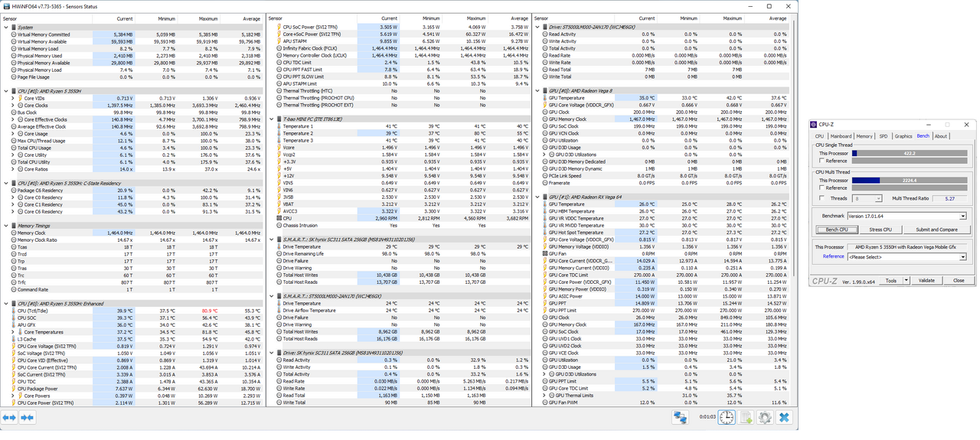Enable Reference checkbox under CPU Single Thread

[822, 161]
